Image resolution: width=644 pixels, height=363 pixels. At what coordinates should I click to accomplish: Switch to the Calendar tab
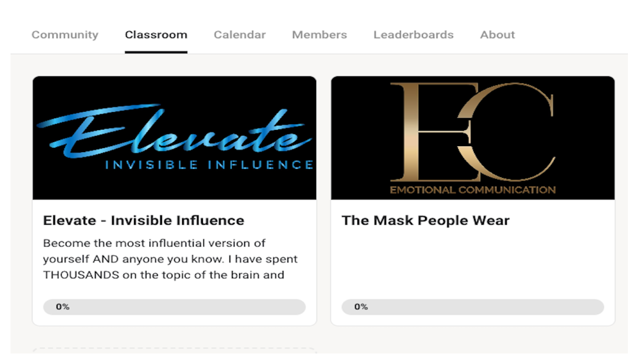tap(240, 35)
